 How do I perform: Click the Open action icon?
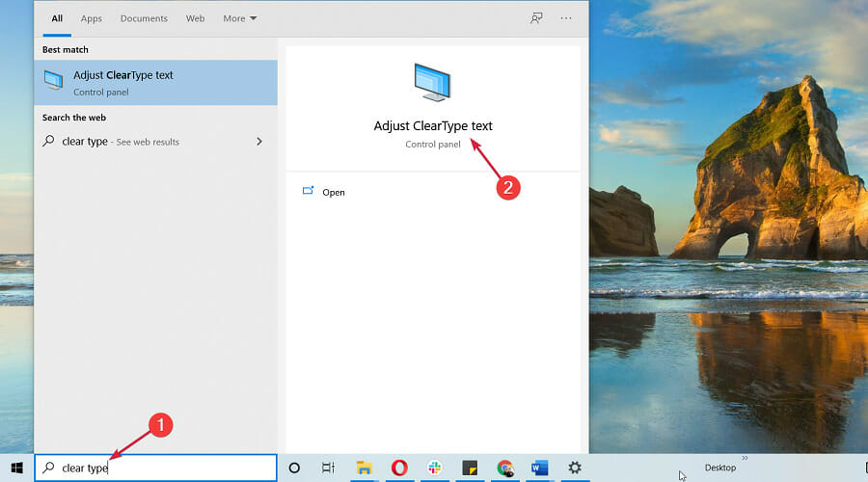click(308, 191)
